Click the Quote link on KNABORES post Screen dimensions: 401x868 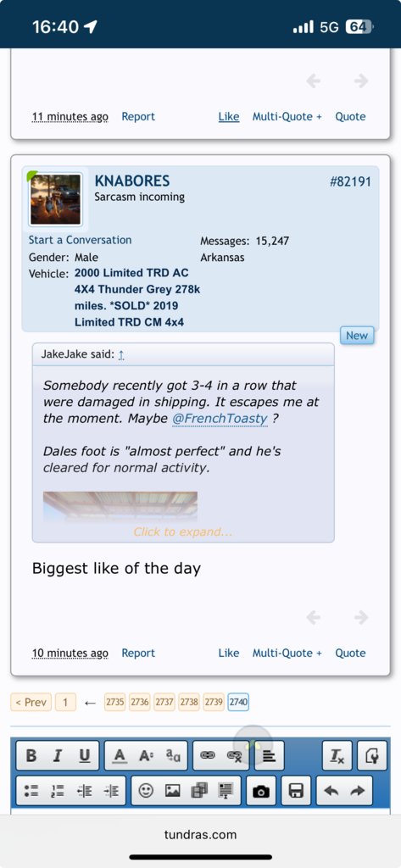(x=350, y=653)
